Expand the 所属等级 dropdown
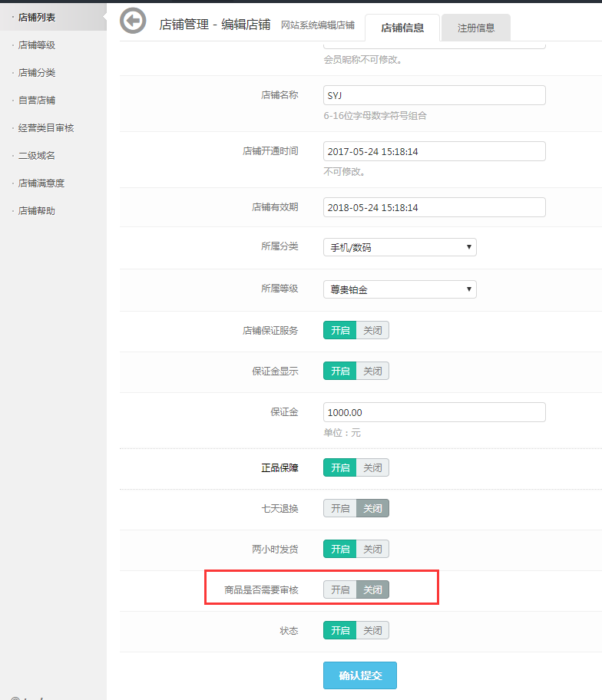 click(399, 289)
